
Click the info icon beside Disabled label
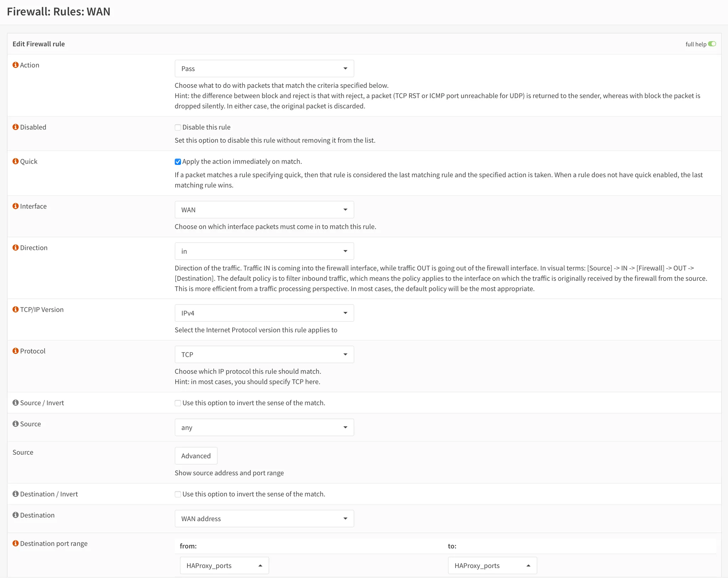(15, 127)
